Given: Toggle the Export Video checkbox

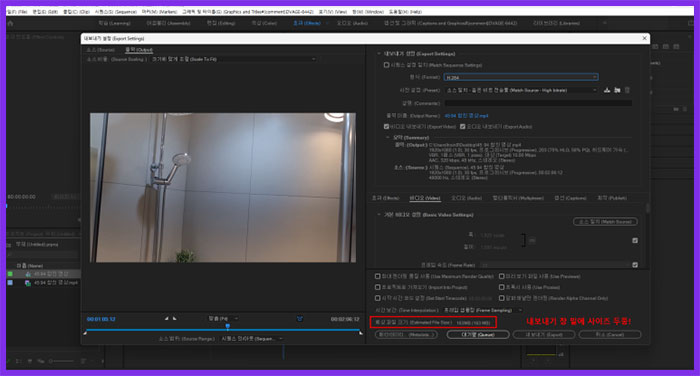Looking at the screenshot, I should click(387, 127).
